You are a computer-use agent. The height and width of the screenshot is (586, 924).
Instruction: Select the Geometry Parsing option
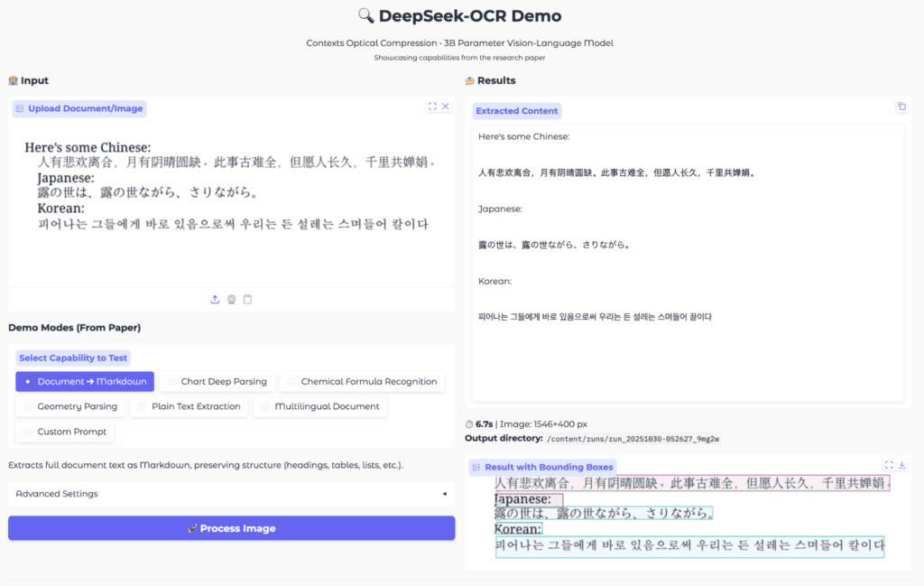click(69, 407)
